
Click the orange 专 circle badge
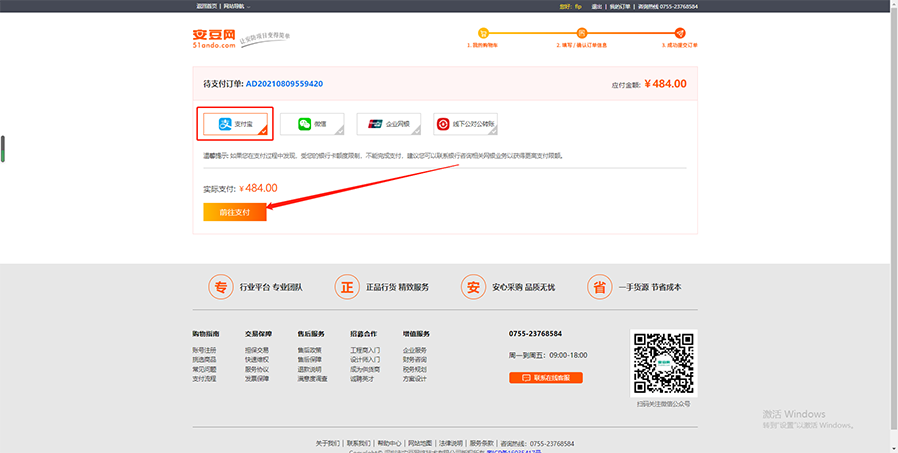coord(221,287)
